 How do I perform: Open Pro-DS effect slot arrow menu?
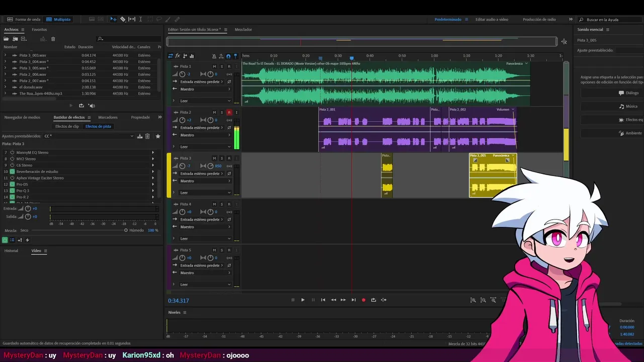(x=153, y=184)
